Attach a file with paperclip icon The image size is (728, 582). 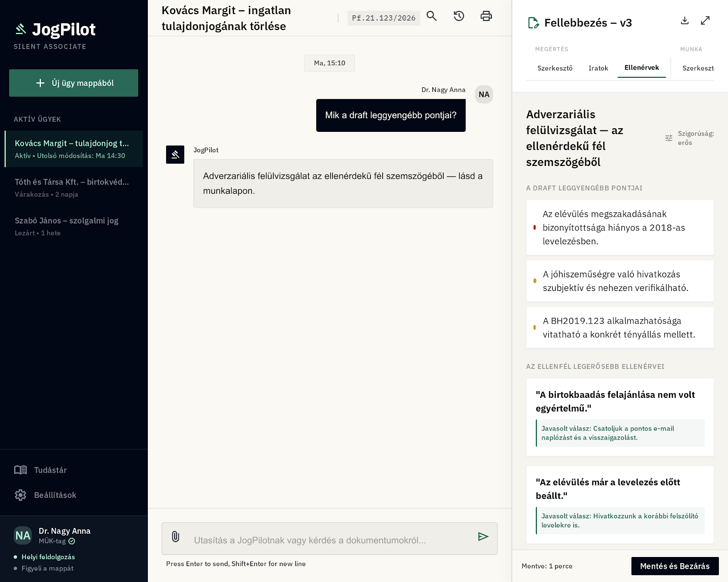point(176,537)
